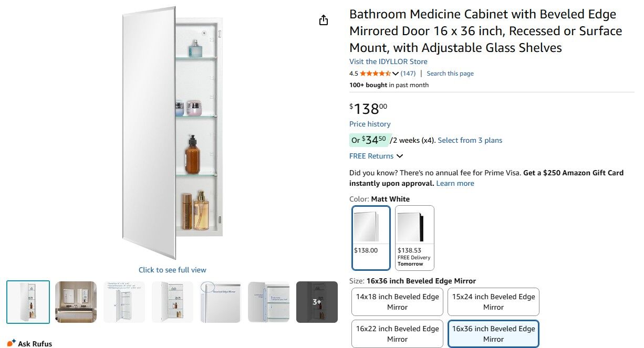Select 16x36 inch Beveled Edge Mirror size
644x348 pixels.
(493, 334)
